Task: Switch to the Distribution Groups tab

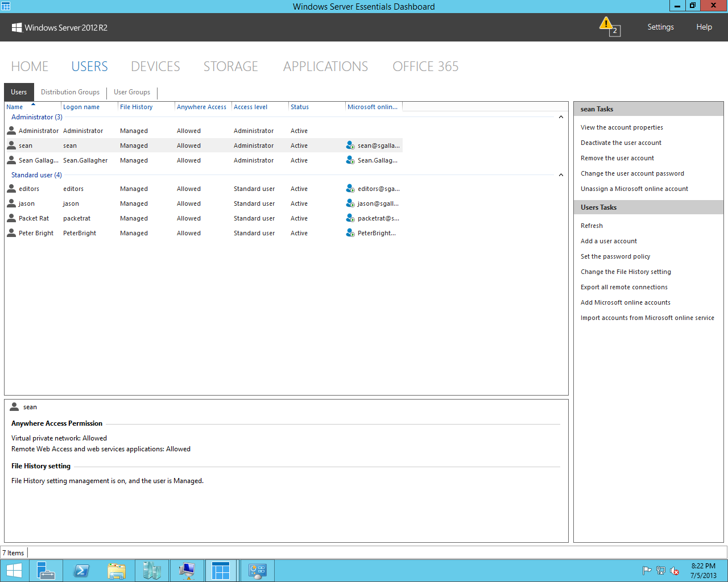Action: (x=70, y=92)
